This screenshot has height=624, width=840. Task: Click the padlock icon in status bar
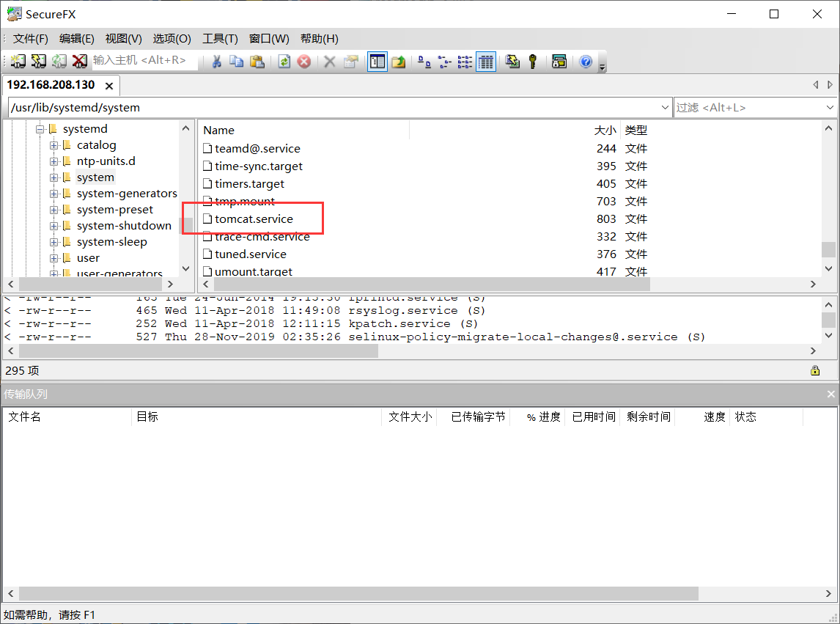(815, 370)
